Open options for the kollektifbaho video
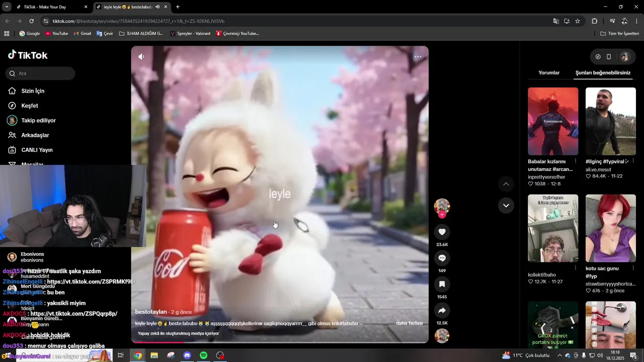This screenshot has height=362, width=644. click(x=575, y=268)
